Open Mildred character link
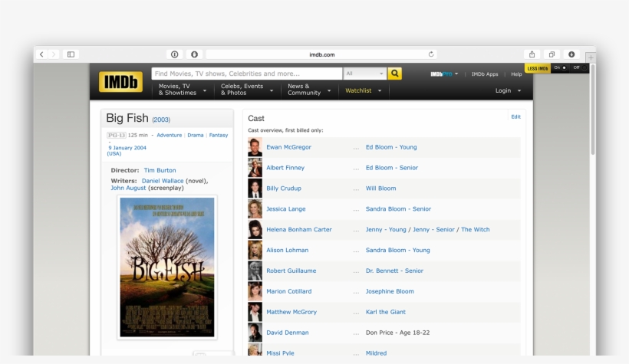 click(376, 353)
